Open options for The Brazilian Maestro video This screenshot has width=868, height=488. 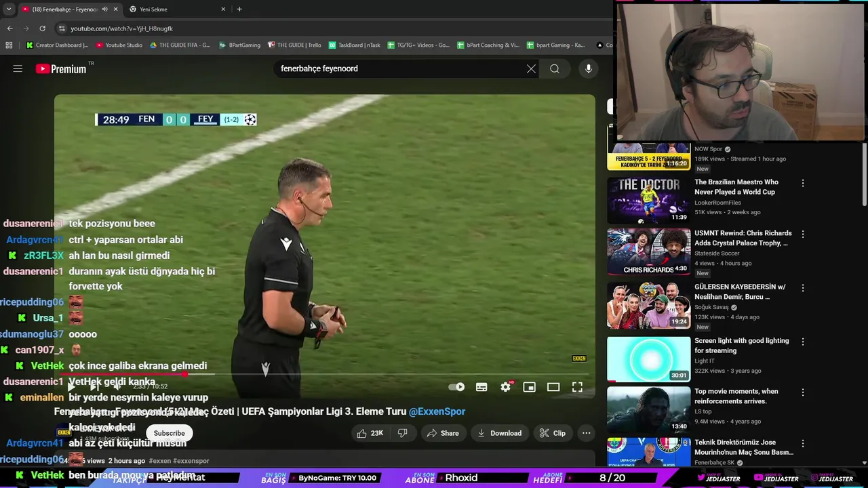point(803,183)
